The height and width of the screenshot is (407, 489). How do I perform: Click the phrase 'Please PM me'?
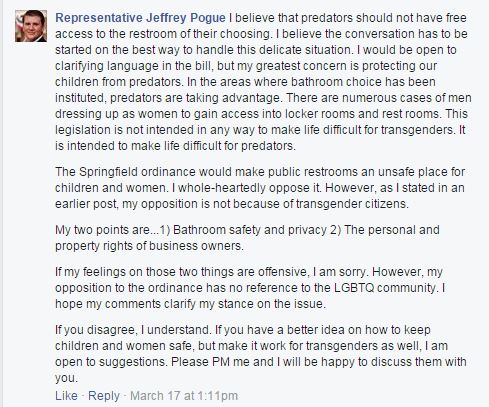tap(204, 362)
